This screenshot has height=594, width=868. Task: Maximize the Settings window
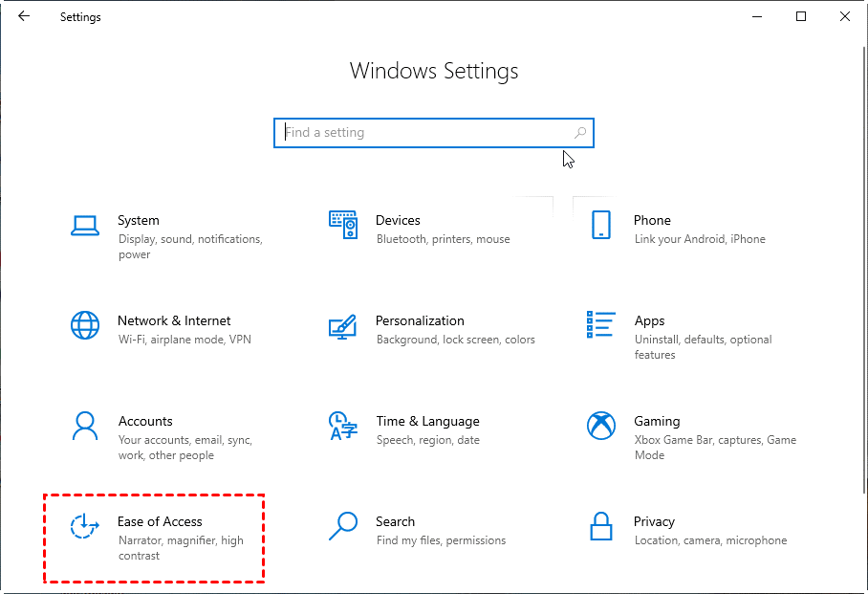click(801, 16)
